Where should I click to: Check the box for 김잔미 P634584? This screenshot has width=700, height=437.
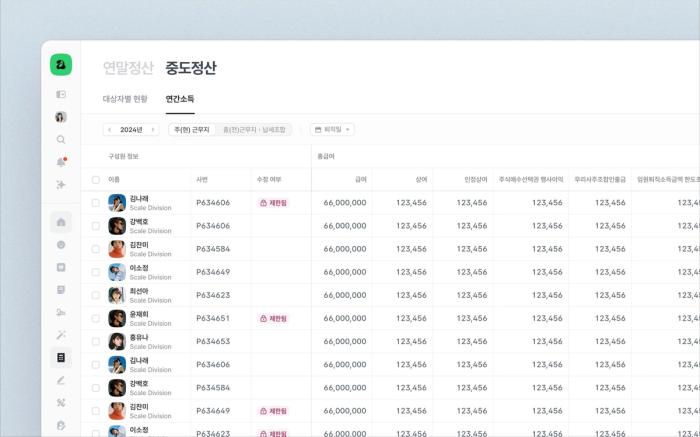point(96,249)
